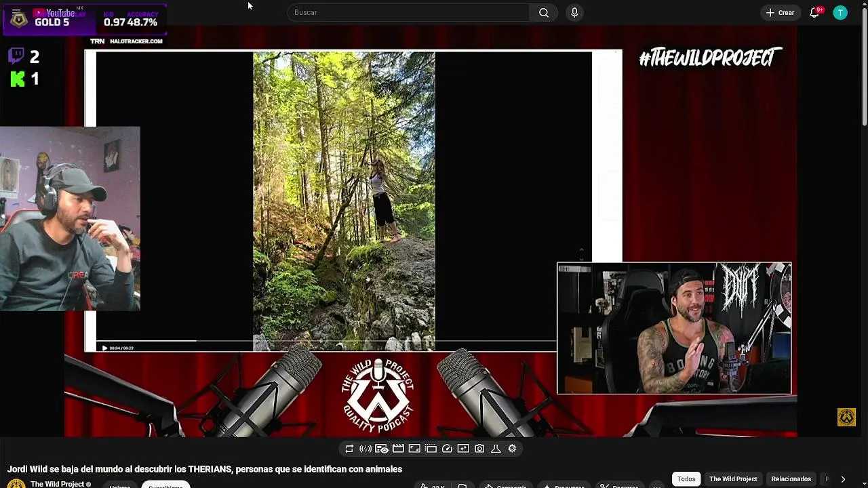868x488 pixels.
Task: Open the gear settings icon in player toolbar
Action: click(x=512, y=449)
